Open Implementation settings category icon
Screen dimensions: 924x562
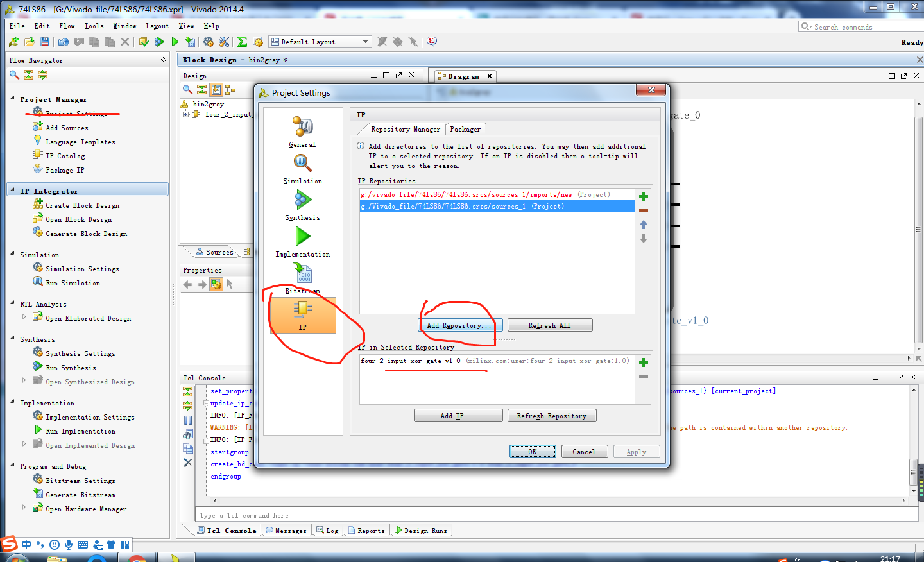(x=303, y=242)
